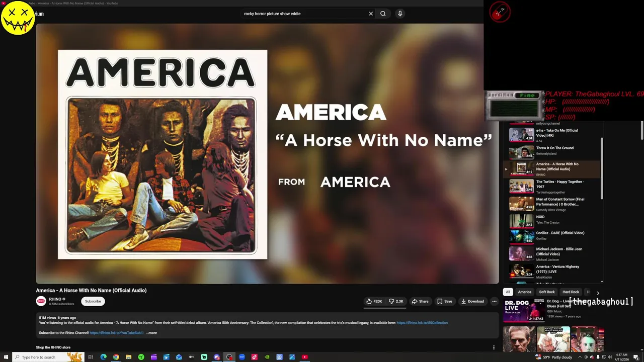The width and height of the screenshot is (644, 362).
Task: Like the video with the 420K thumbs-up
Action: pyautogui.click(x=374, y=301)
